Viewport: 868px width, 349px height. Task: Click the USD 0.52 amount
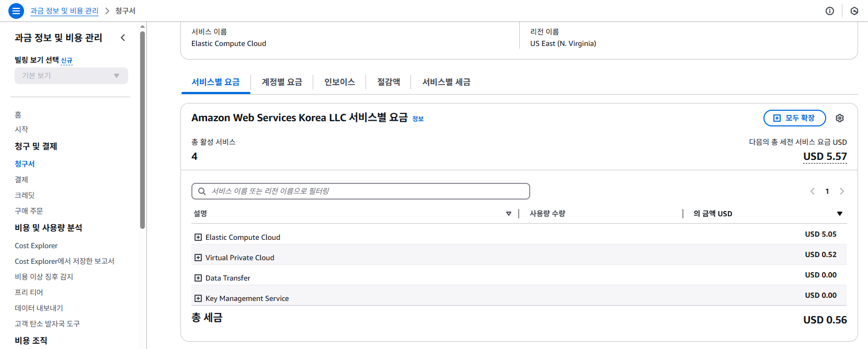click(x=821, y=254)
